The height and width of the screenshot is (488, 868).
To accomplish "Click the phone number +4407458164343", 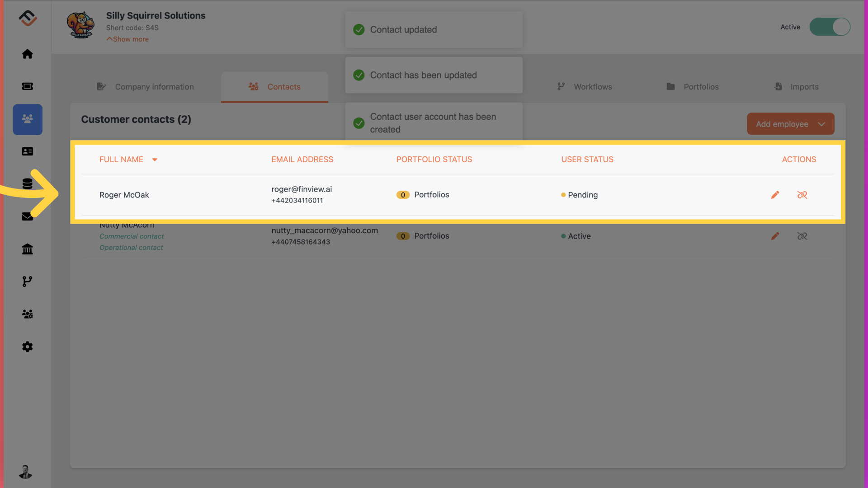I will point(301,242).
